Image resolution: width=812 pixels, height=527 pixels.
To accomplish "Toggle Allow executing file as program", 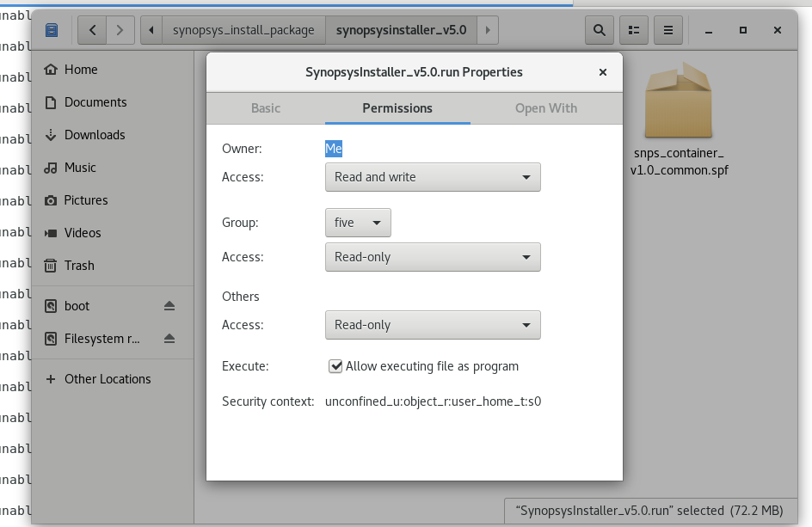I will 335,366.
